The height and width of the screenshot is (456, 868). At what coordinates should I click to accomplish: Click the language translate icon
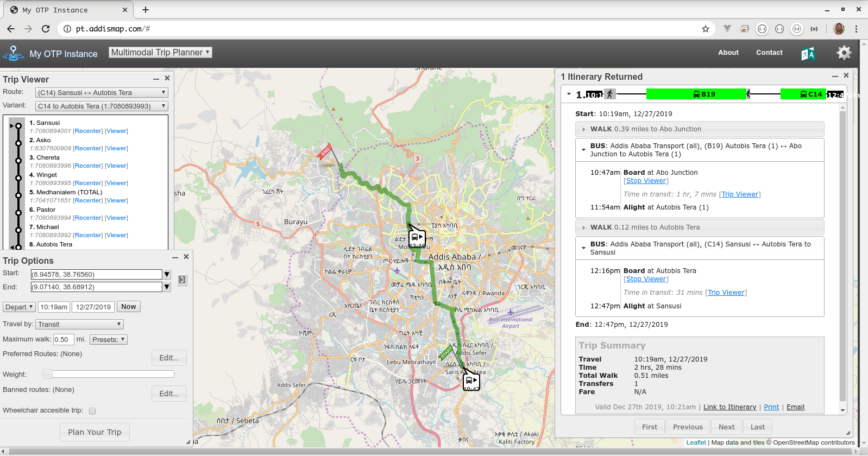tap(808, 54)
